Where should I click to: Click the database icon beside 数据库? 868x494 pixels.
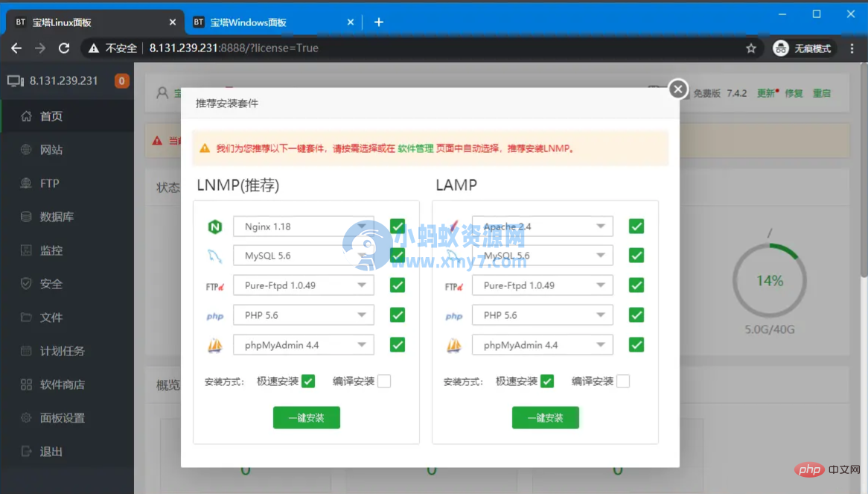pyautogui.click(x=26, y=217)
